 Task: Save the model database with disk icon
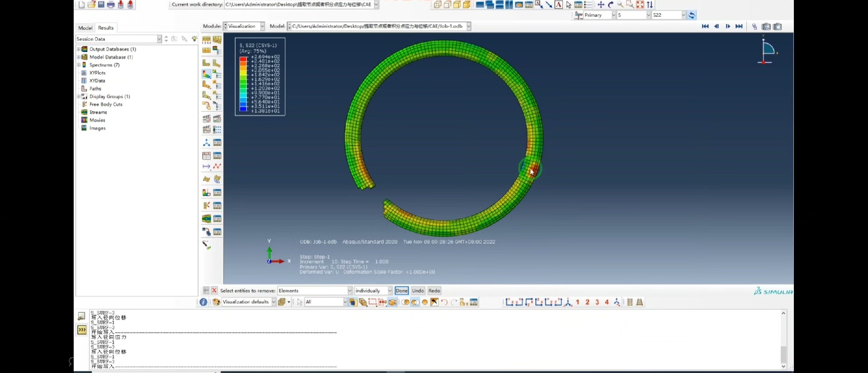tap(101, 5)
